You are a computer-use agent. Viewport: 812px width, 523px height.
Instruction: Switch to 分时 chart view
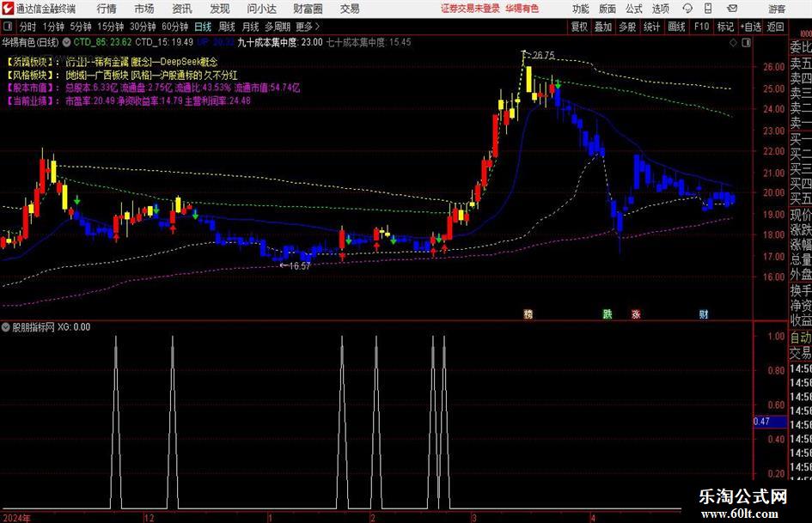point(27,27)
